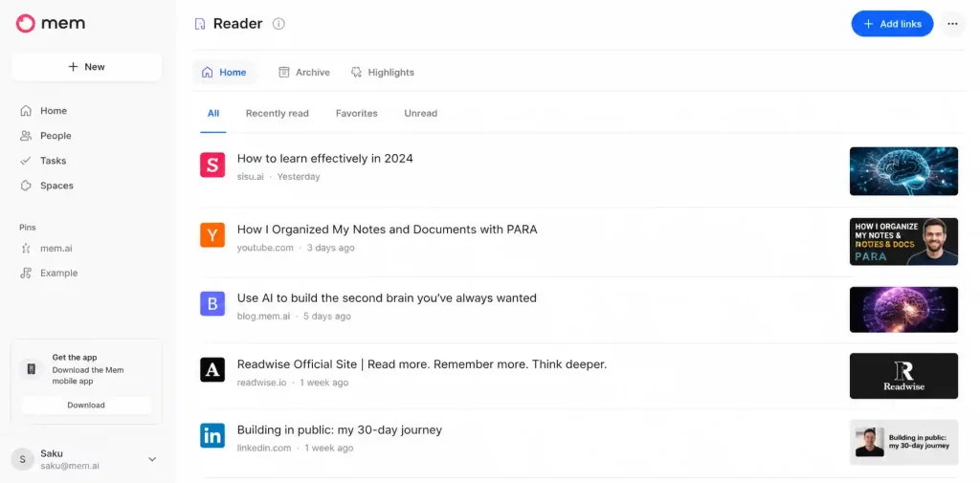This screenshot has width=980, height=483.
Task: Open "Use AI to build the second brain" article
Action: click(387, 298)
